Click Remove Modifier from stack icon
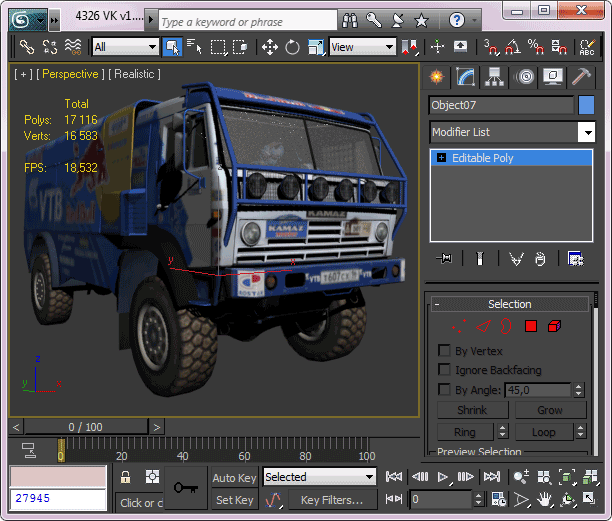Image resolution: width=612 pixels, height=521 pixels. pos(540,258)
